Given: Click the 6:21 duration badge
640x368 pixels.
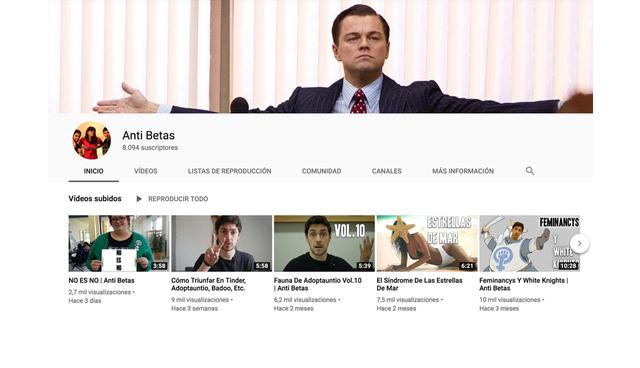Looking at the screenshot, I should (467, 266).
